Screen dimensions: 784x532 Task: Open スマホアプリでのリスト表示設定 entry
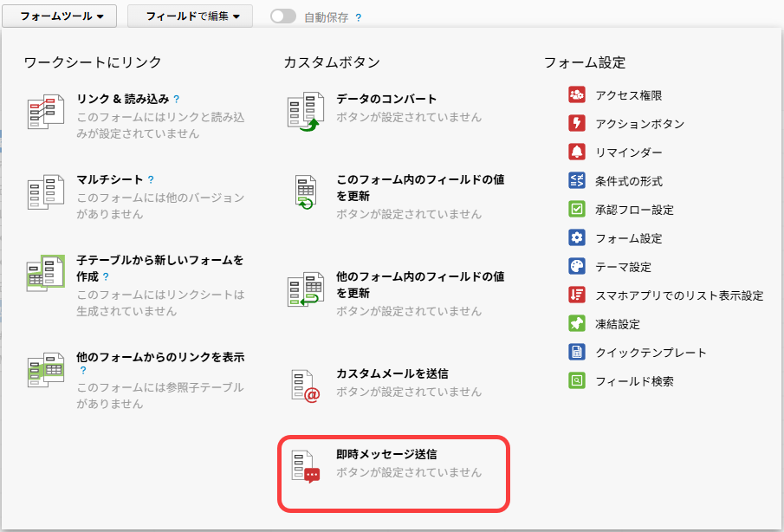pyautogui.click(x=679, y=295)
